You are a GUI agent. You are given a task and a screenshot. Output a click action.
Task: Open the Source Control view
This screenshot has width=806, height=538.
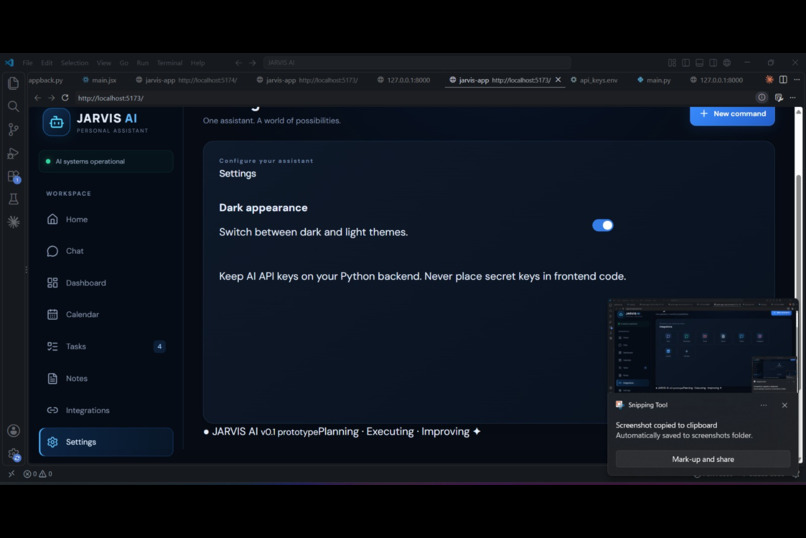[x=13, y=129]
